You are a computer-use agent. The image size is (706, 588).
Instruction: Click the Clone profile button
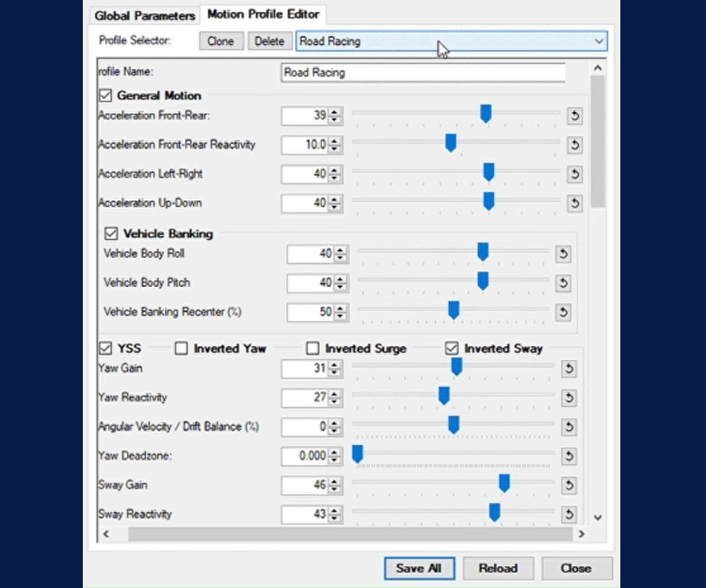(220, 41)
